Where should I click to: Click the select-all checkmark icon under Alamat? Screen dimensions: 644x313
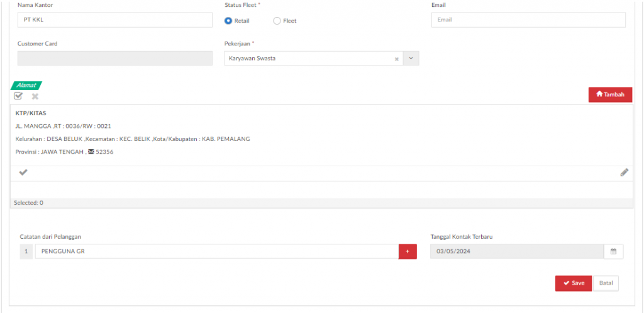18,96
